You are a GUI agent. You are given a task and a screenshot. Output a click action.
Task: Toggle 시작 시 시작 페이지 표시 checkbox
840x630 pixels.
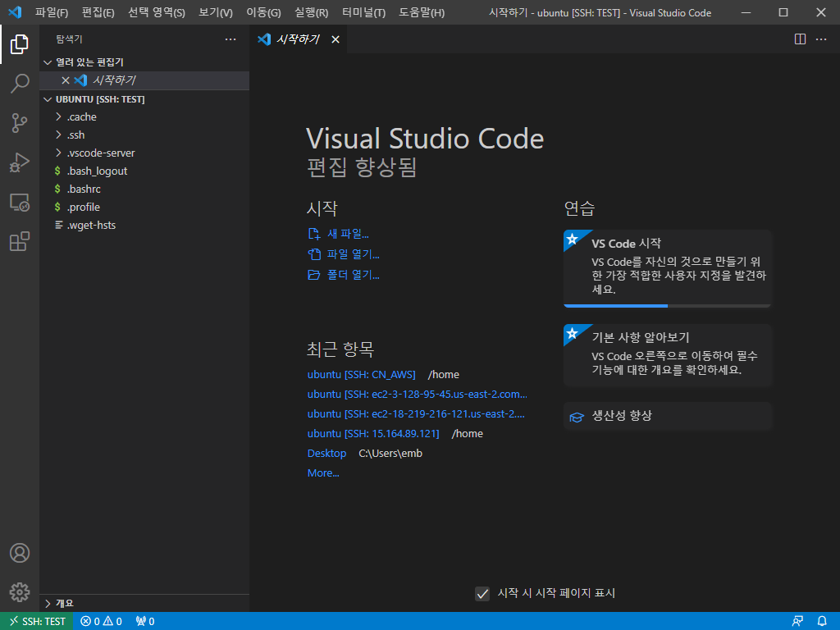coord(482,593)
